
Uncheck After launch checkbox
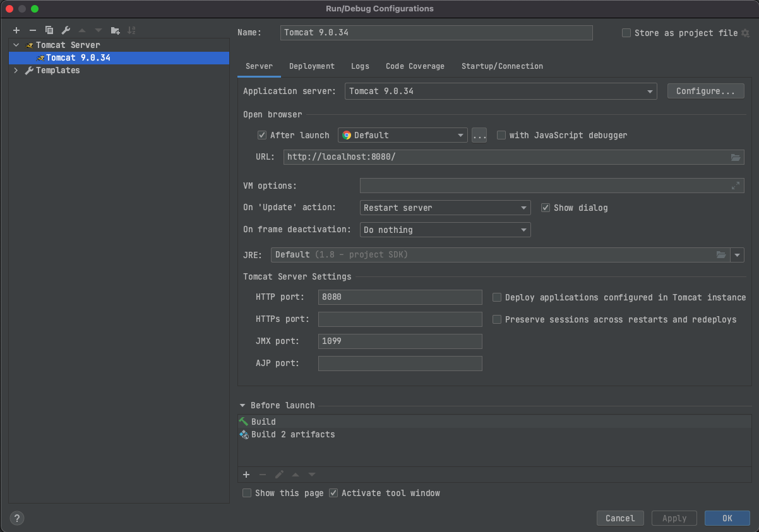[x=262, y=135]
